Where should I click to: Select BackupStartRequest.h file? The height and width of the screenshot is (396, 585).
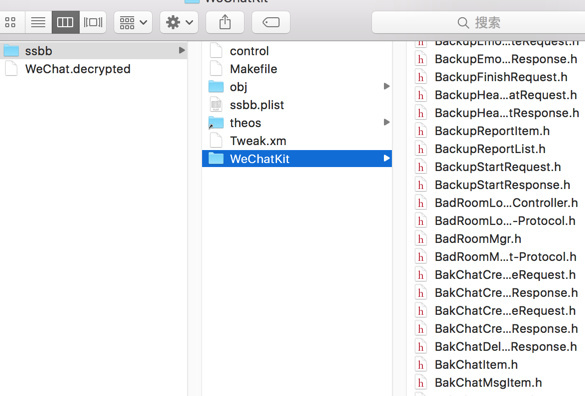(498, 167)
